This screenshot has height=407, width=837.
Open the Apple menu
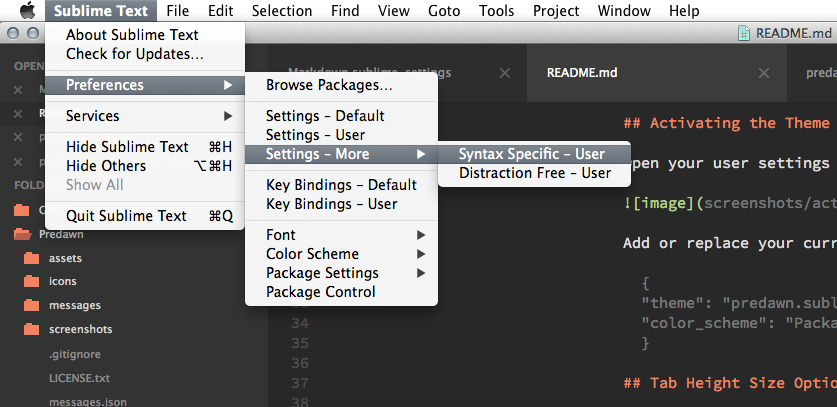point(28,10)
